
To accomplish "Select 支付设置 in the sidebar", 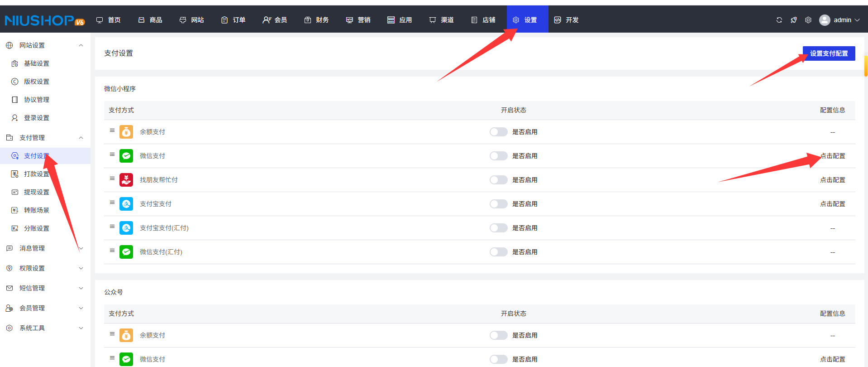I will (45, 156).
